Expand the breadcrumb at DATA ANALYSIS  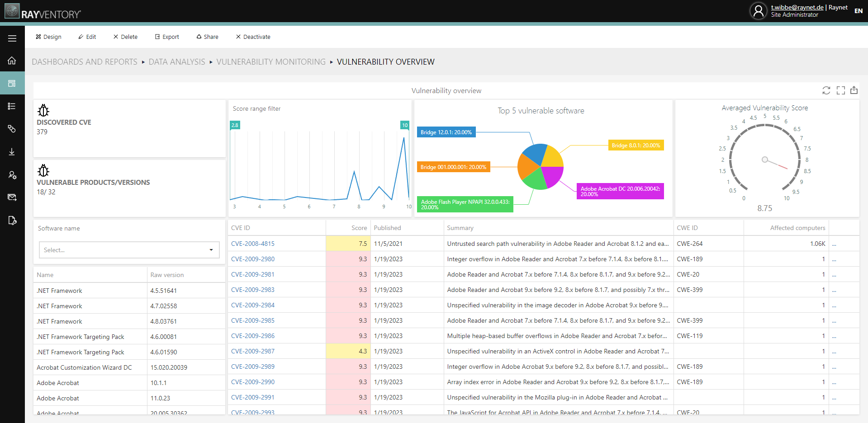coord(176,61)
